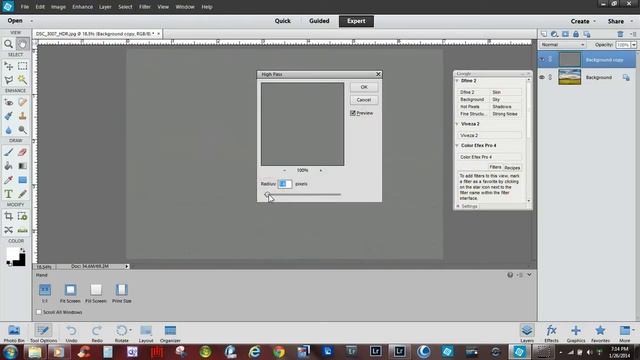Select the Type tool
The image size is (640, 360).
click(8, 194)
